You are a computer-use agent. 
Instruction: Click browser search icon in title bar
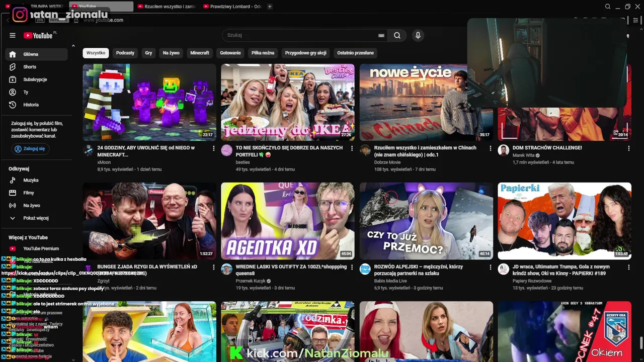point(607,7)
